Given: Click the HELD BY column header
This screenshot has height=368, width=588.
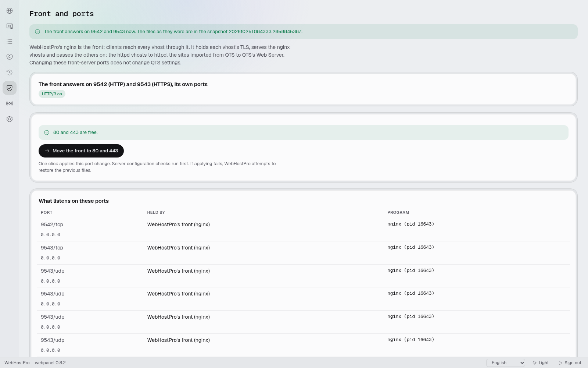Looking at the screenshot, I should pyautogui.click(x=156, y=212).
